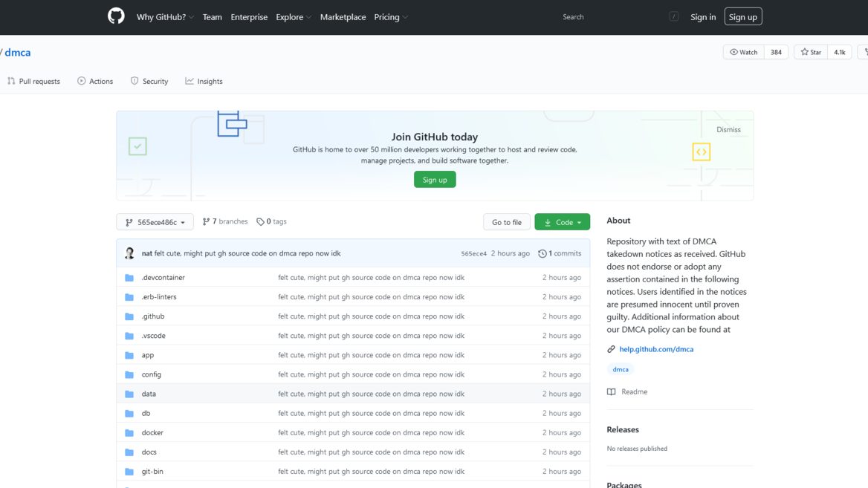The image size is (868, 488).
Task: Click the Go to file button
Action: point(507,222)
